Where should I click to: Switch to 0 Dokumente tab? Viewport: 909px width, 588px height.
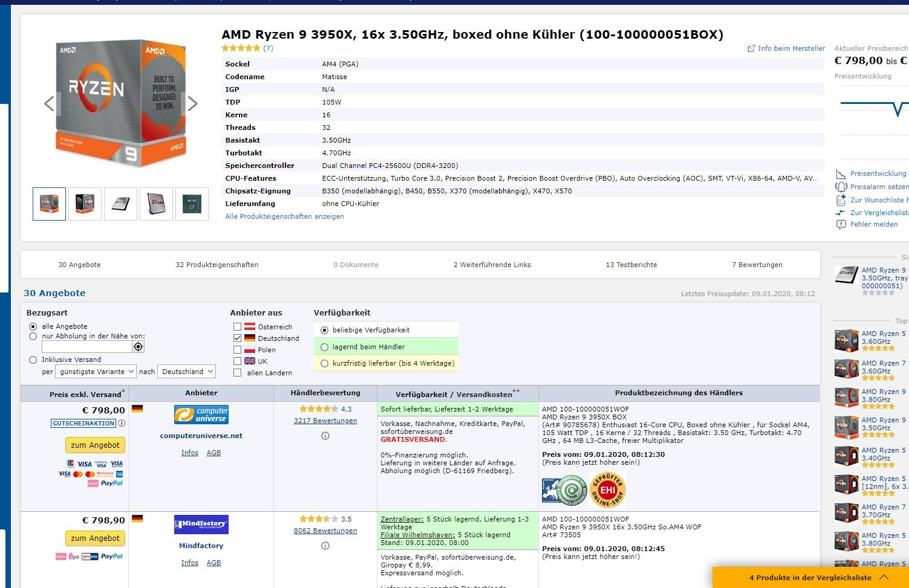coord(356,265)
